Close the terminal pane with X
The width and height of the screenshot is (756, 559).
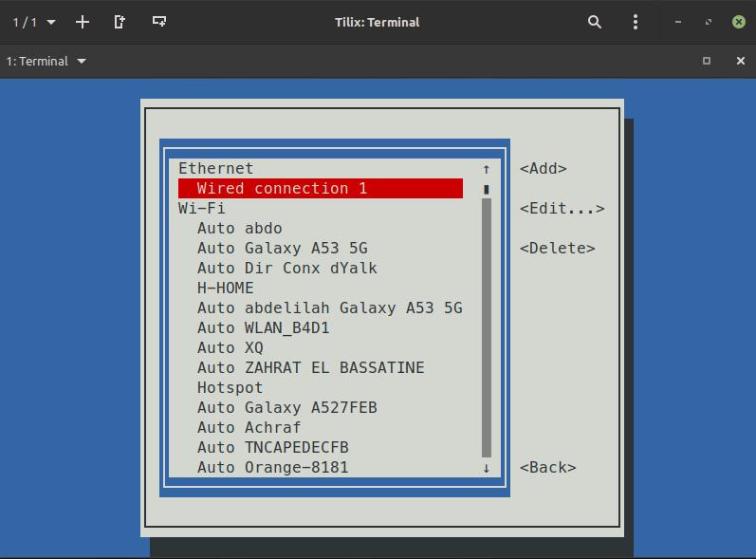[x=741, y=61]
